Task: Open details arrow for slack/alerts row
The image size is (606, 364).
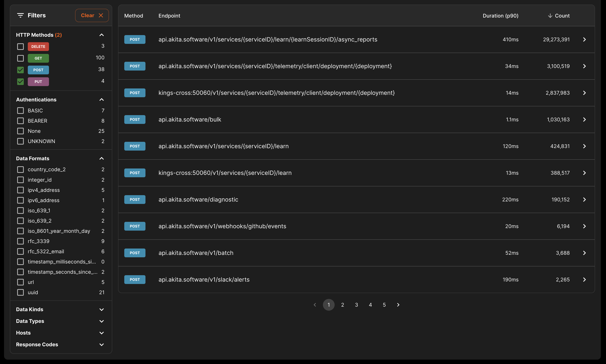Action: (584, 280)
